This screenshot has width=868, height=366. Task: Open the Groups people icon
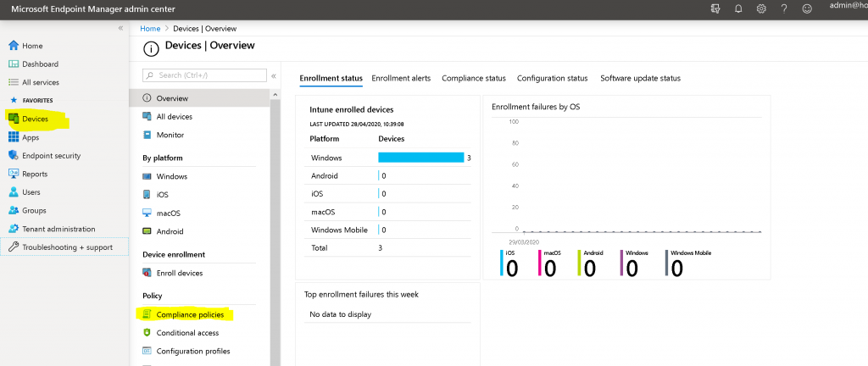14,211
